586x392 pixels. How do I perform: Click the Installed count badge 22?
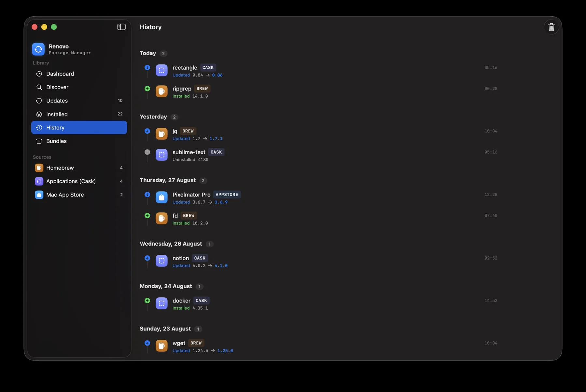point(120,114)
